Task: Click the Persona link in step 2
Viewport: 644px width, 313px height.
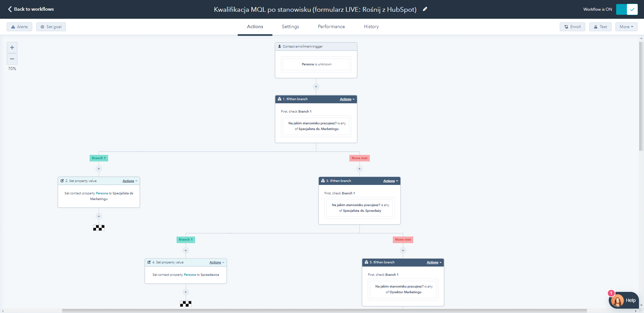Action: [x=102, y=193]
